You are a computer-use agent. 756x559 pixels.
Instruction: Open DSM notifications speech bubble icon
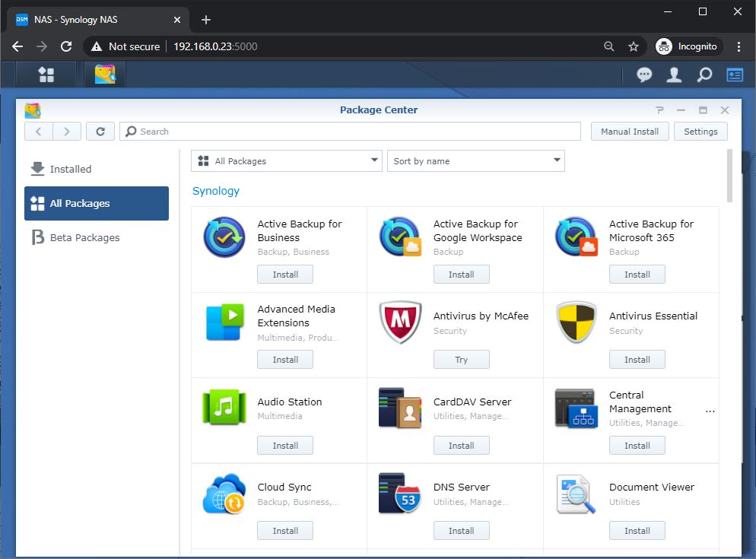(x=644, y=75)
